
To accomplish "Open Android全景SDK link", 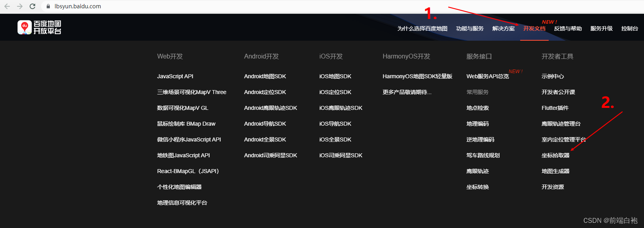I will point(265,139).
